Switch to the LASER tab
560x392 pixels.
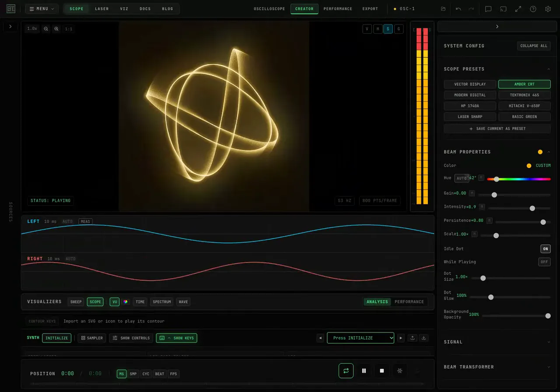102,9
